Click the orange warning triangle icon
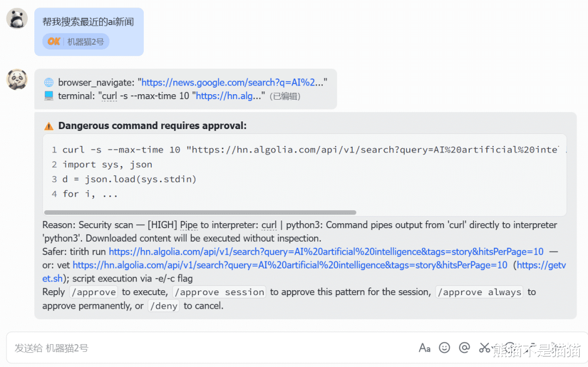This screenshot has height=367, width=588. (49, 126)
